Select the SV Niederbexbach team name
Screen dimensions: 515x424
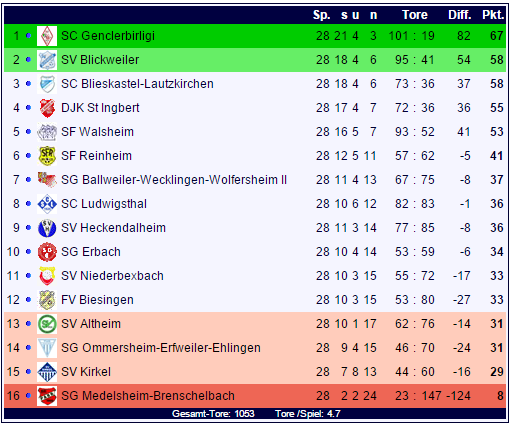tap(112, 276)
